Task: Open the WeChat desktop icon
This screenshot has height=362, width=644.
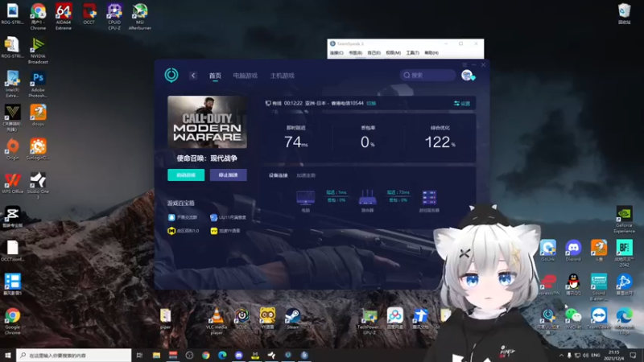Action: [573, 318]
